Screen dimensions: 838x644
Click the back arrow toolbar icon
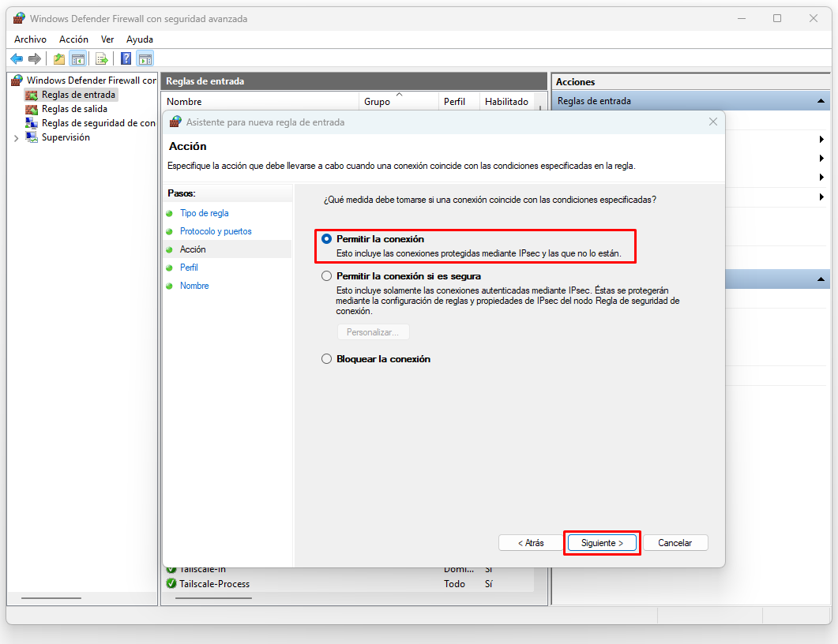(x=17, y=58)
